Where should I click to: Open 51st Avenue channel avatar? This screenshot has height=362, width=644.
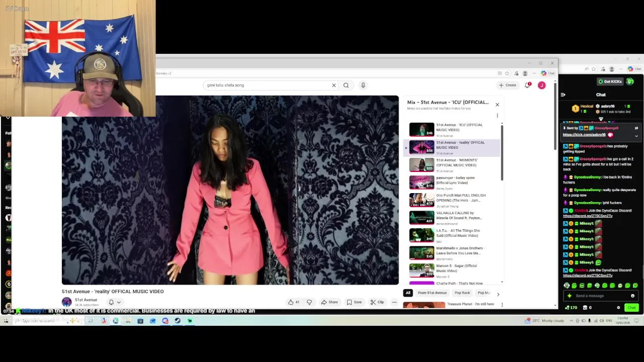point(66,302)
